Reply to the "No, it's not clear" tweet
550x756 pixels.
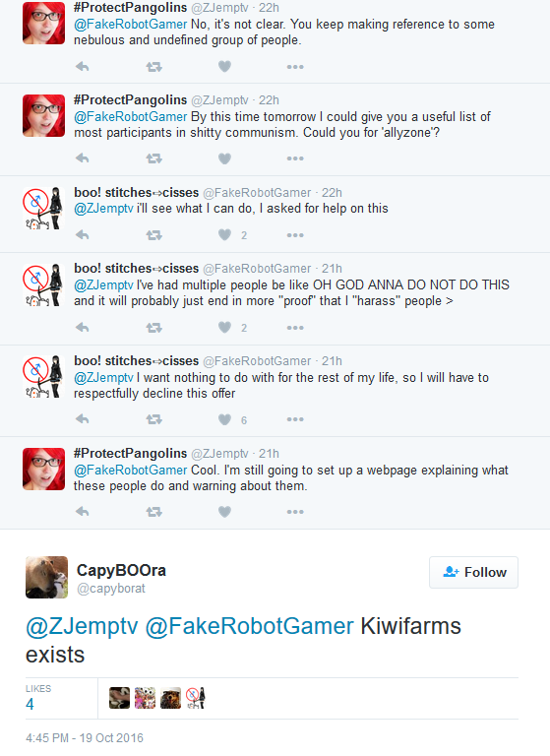click(x=83, y=67)
